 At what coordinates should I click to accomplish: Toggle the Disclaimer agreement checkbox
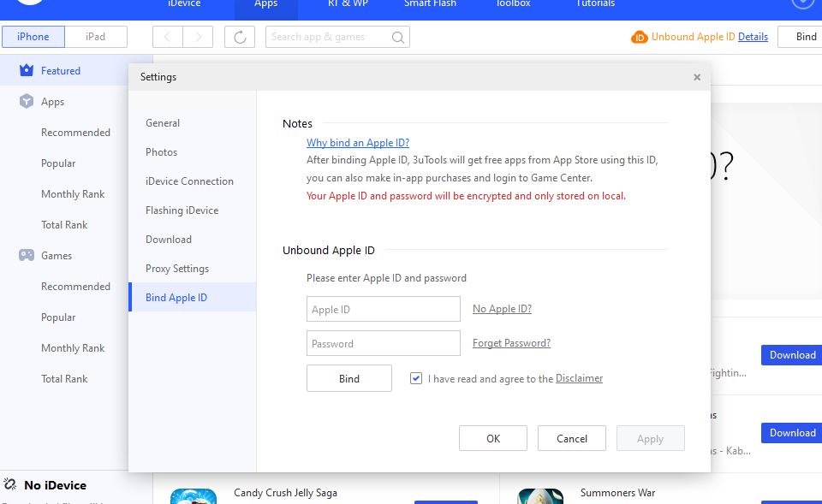416,377
